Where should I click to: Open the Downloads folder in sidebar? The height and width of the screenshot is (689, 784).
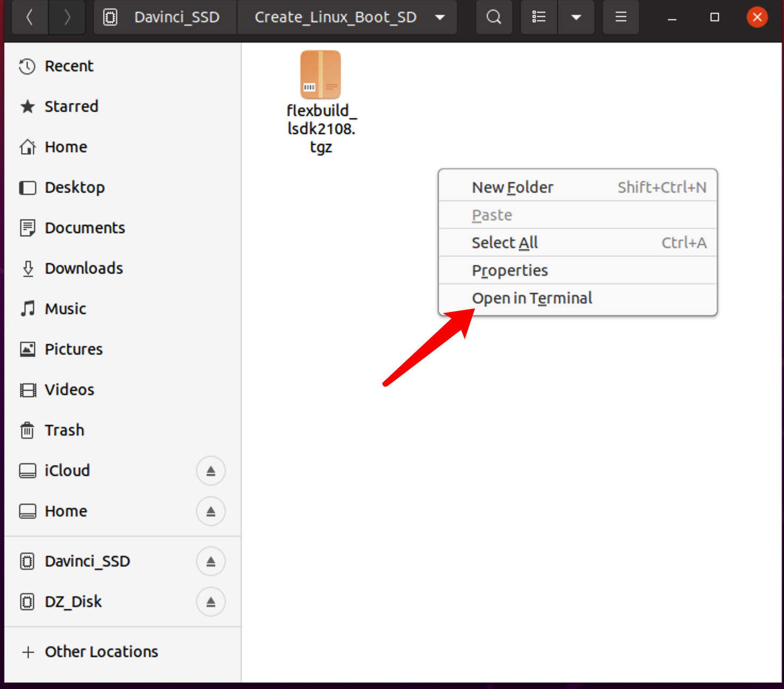pyautogui.click(x=84, y=268)
